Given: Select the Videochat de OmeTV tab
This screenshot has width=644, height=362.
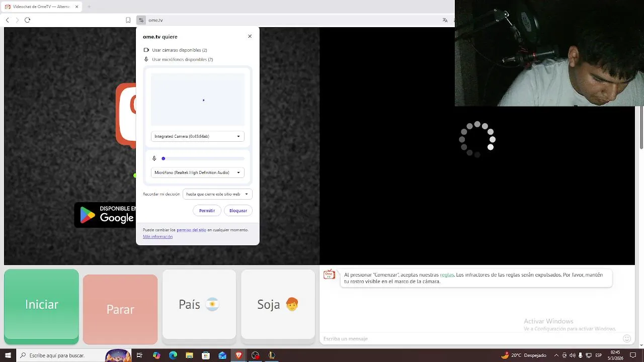Looking at the screenshot, I should coord(42,7).
